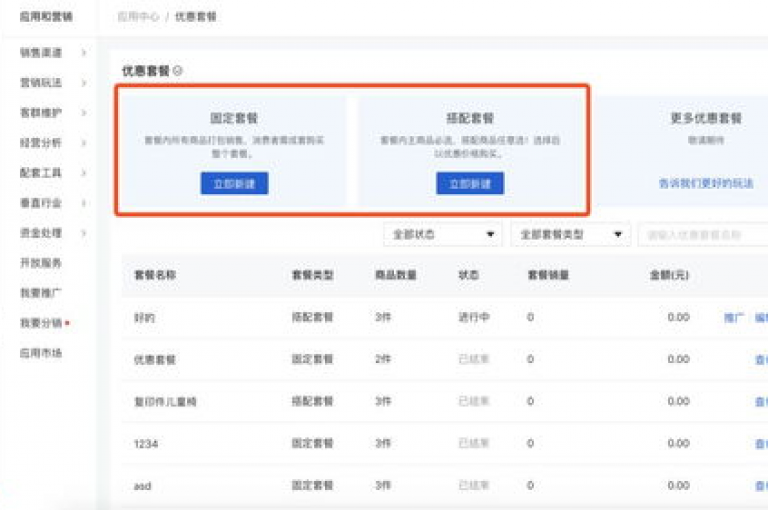Focus the package name search field

click(703, 235)
